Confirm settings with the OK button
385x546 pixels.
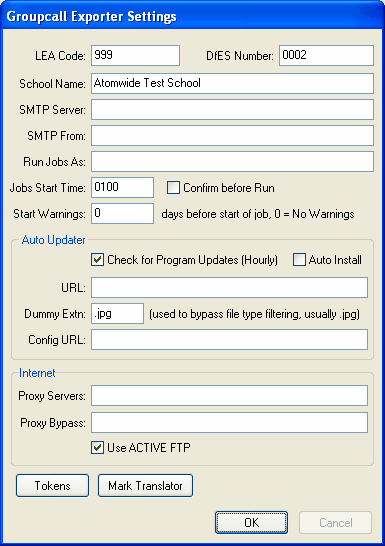pos(251,522)
